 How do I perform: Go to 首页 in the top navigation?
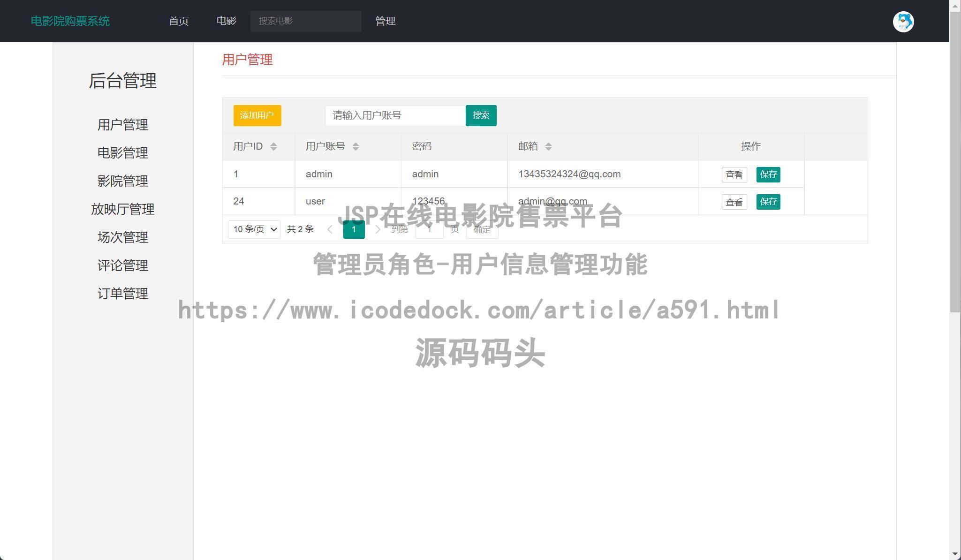click(x=178, y=21)
